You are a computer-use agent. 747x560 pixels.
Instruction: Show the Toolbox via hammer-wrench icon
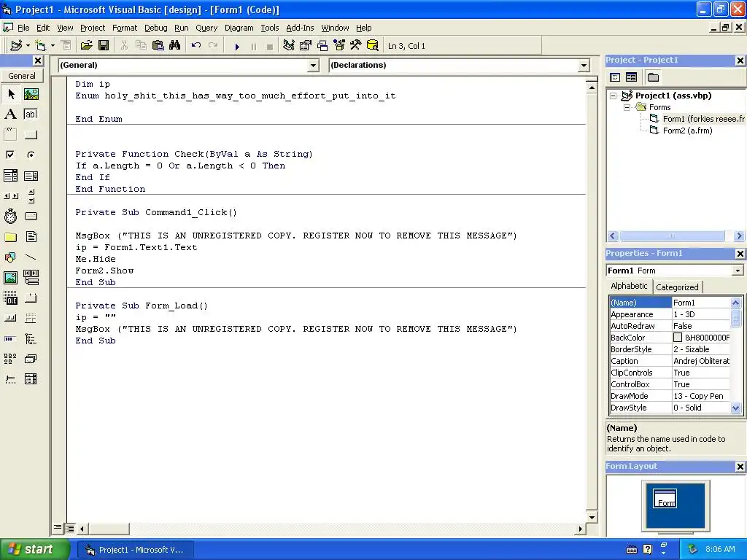click(356, 46)
